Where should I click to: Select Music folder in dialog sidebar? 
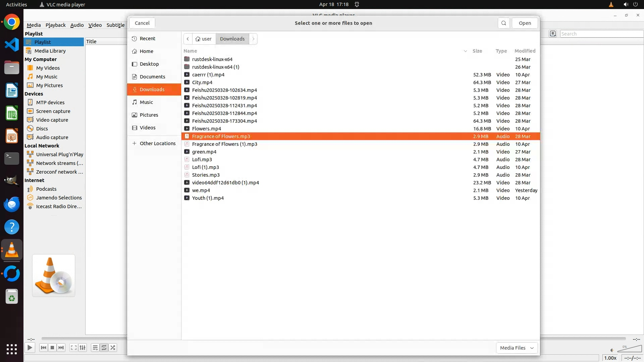point(146,102)
